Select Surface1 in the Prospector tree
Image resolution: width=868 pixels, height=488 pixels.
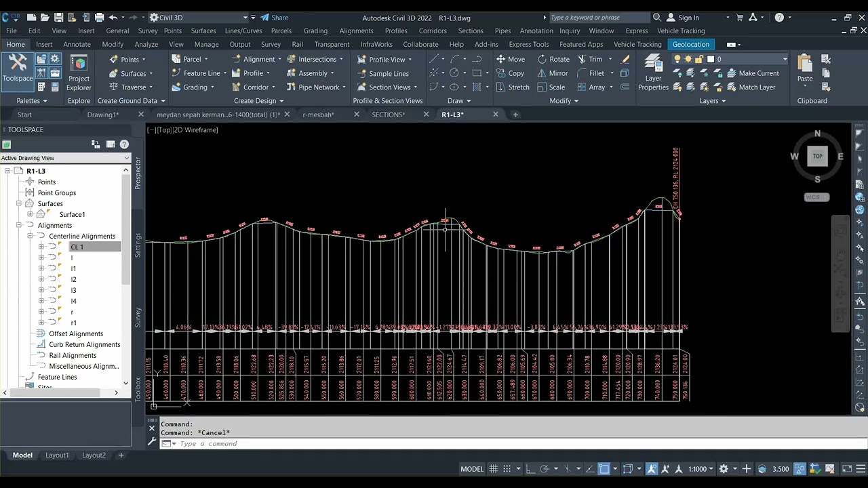(x=72, y=214)
